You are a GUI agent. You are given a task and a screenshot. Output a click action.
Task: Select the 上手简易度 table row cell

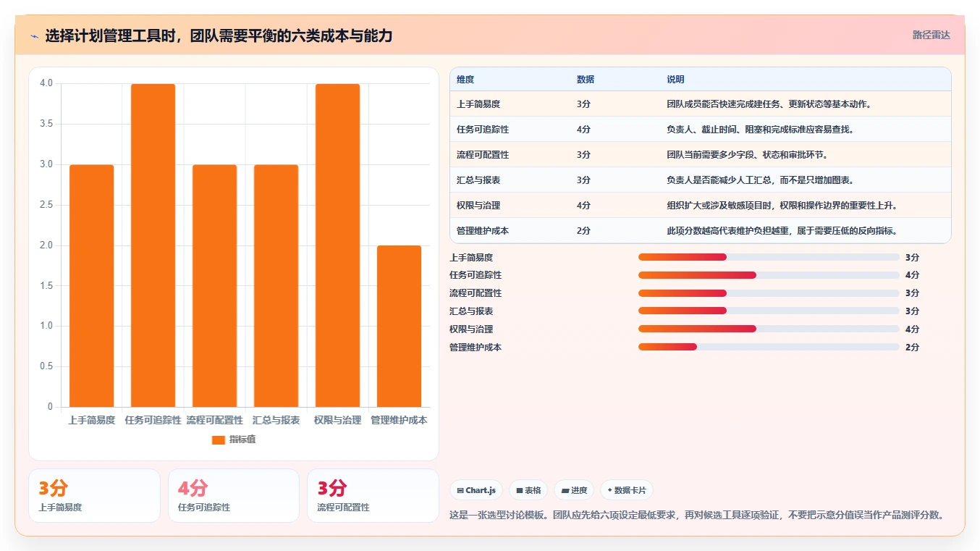click(478, 104)
